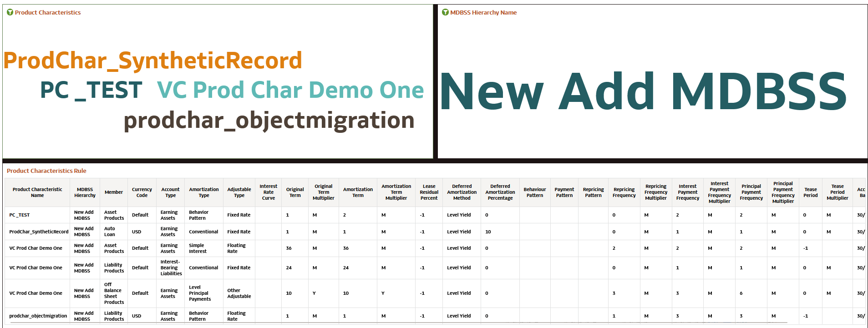Click the Off Balance Sheet Products member cell
This screenshot has height=328, width=868.
[114, 293]
